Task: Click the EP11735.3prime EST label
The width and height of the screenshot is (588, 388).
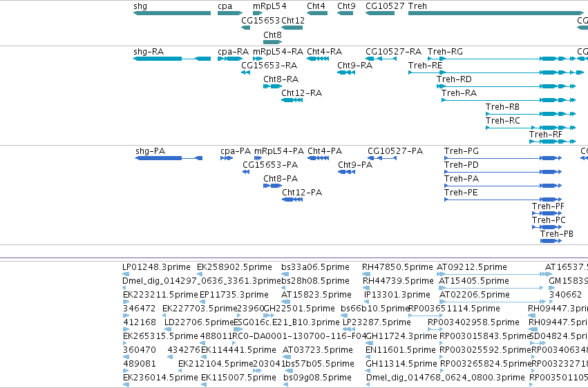Action: pos(234,295)
